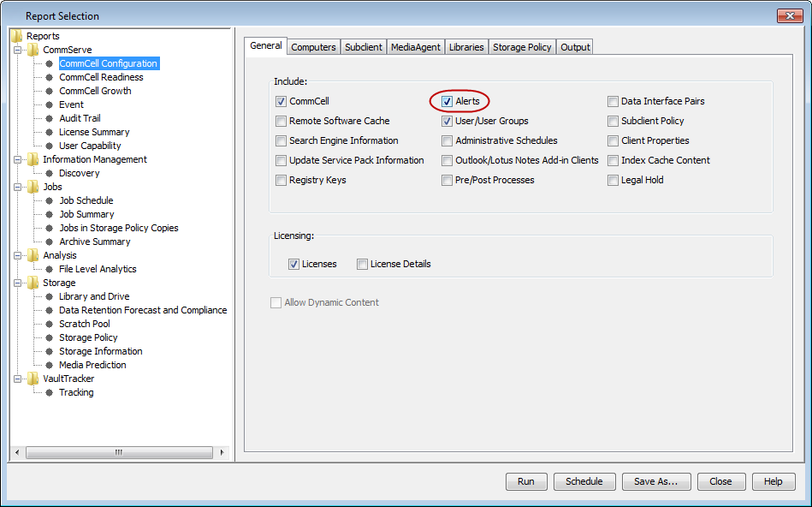Open the Output tab
Image resolution: width=812 pixels, height=507 pixels.
coord(575,47)
